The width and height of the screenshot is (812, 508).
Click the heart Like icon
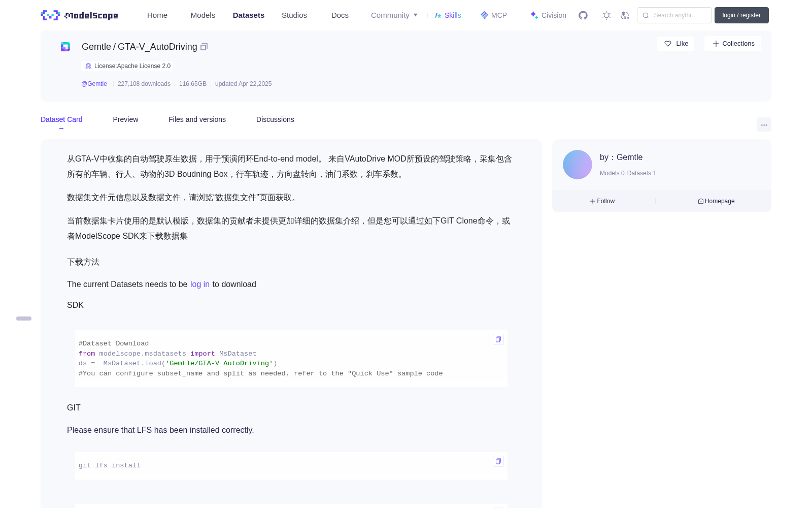coord(668,44)
